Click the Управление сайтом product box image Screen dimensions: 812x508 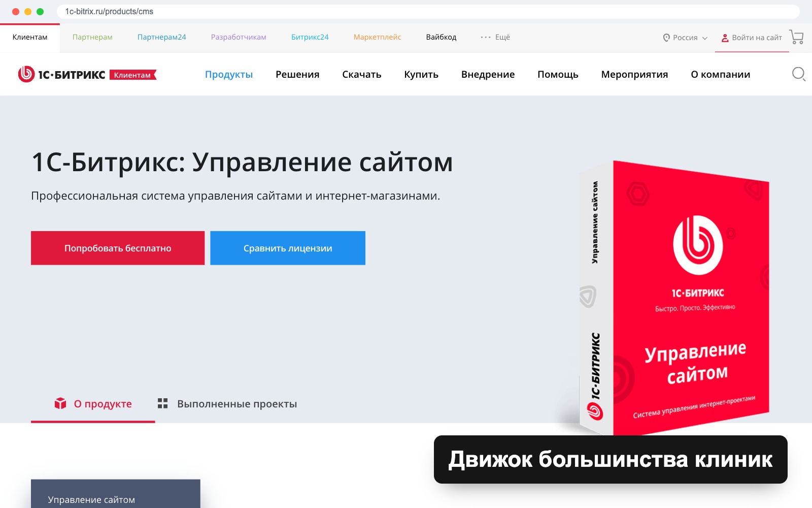pos(674,298)
